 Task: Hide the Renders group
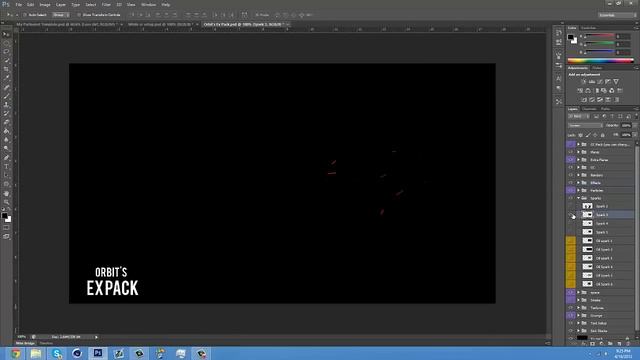[x=571, y=175]
